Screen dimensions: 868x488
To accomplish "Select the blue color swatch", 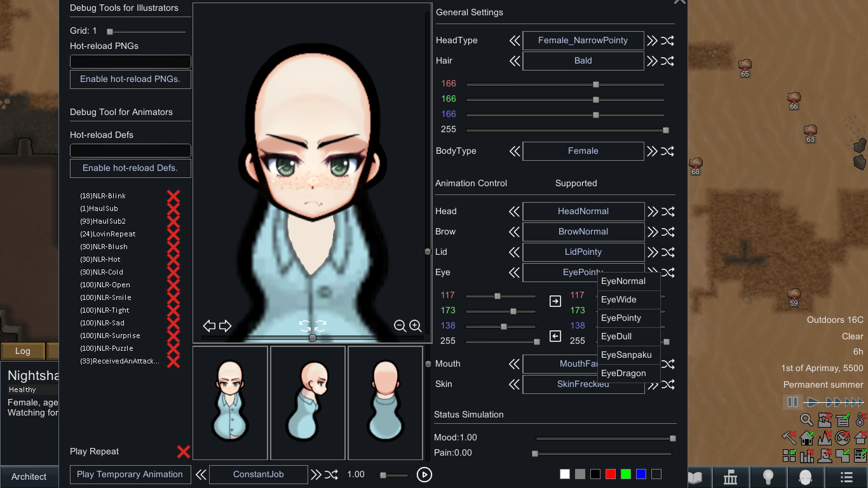I will [641, 474].
